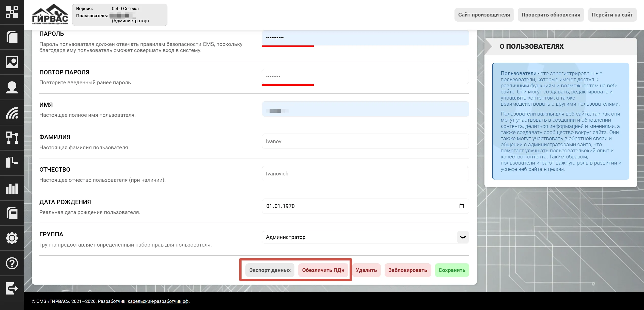
Task: Open the settings gear sidebar icon
Action: [12, 238]
